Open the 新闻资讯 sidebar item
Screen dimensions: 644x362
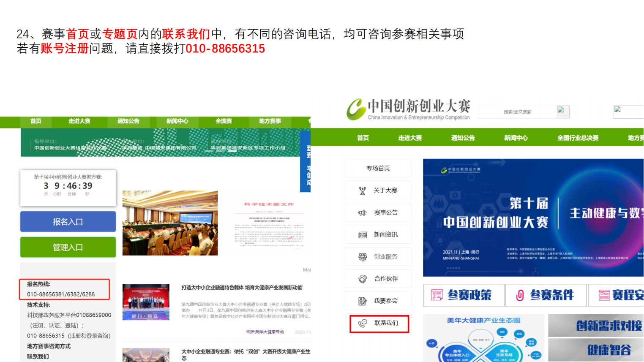[378, 234]
